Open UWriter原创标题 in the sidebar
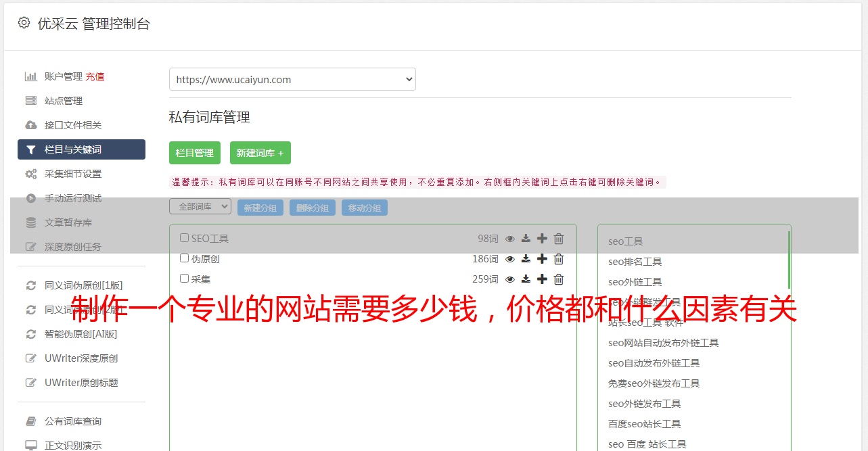The width and height of the screenshot is (868, 451). [x=81, y=383]
